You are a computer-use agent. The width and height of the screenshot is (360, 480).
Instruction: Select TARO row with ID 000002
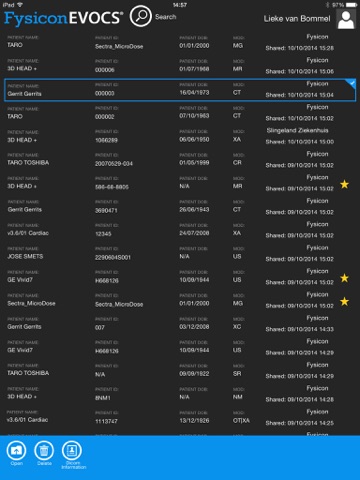click(180, 113)
